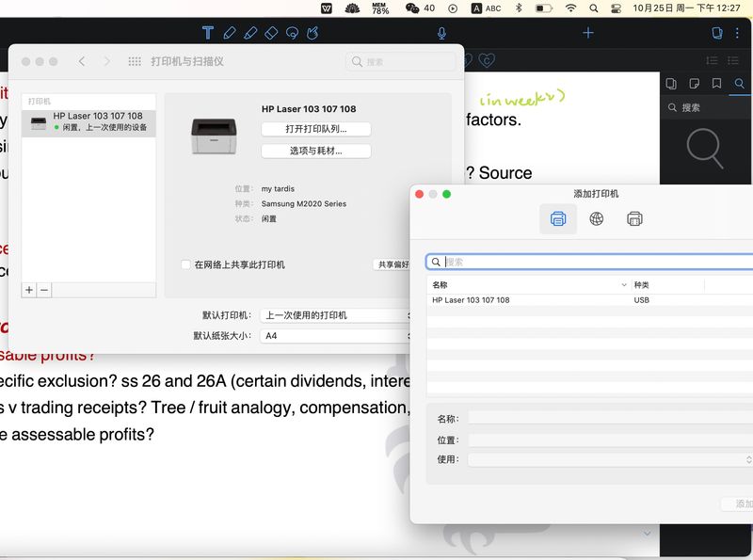Click the heart sticker icon

coord(487,60)
